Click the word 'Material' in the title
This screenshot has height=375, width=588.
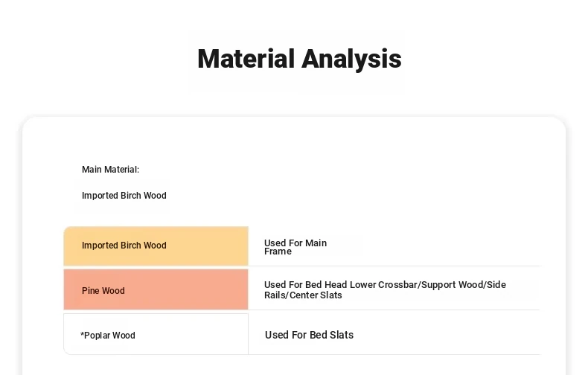[246, 59]
